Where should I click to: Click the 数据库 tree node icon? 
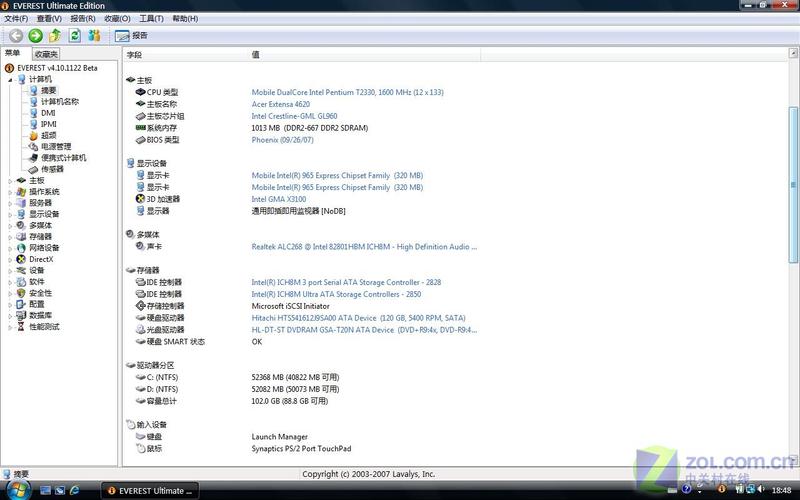(21, 315)
